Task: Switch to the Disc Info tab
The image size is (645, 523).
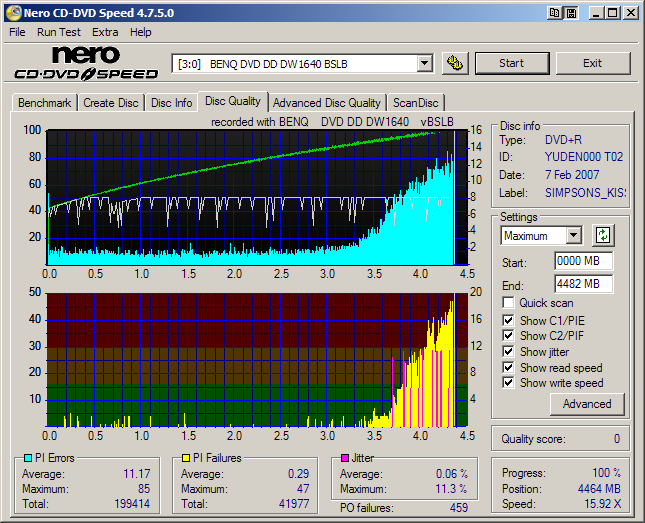Action: 172,103
